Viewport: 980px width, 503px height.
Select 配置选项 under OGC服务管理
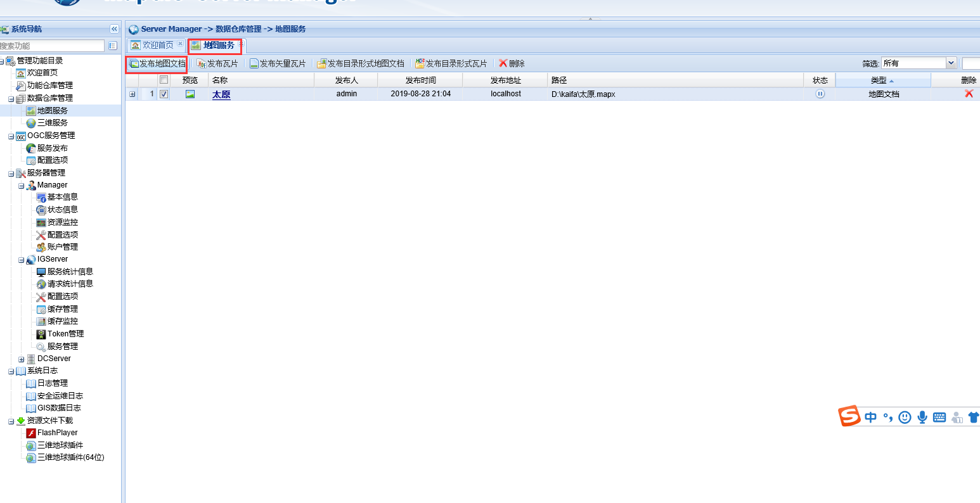pyautogui.click(x=52, y=160)
